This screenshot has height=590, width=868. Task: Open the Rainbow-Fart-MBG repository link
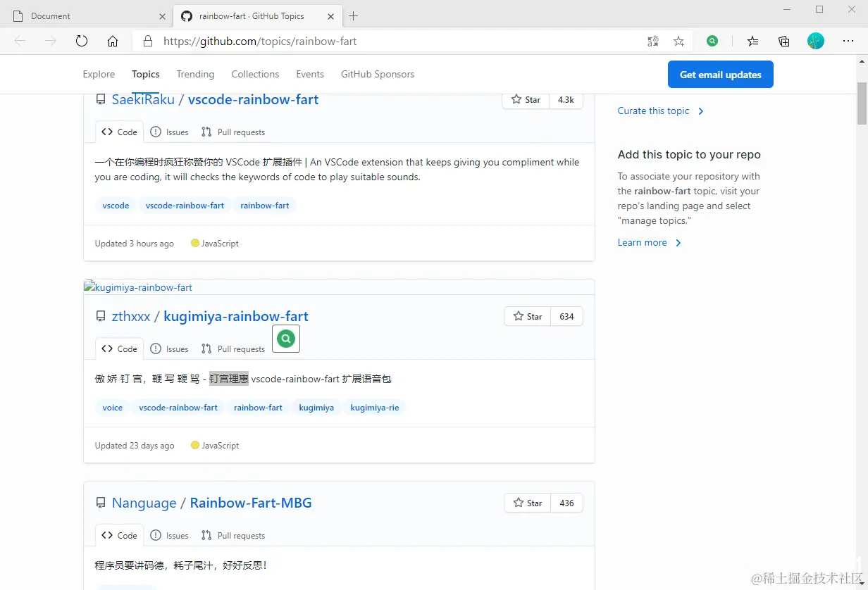click(x=251, y=503)
